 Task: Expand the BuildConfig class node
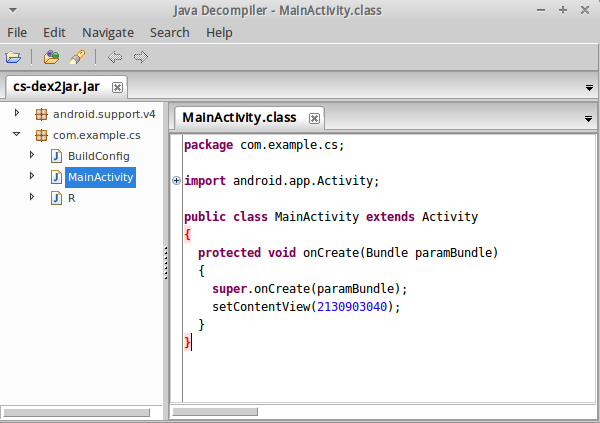tap(32, 155)
